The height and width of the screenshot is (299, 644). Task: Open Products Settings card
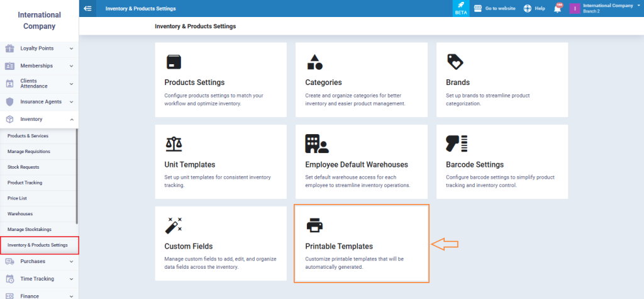[221, 80]
